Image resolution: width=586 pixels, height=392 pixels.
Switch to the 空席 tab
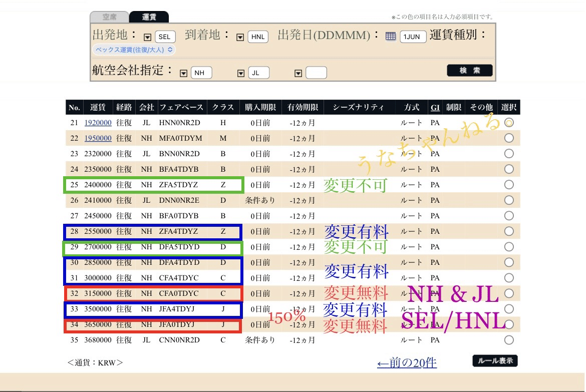110,17
